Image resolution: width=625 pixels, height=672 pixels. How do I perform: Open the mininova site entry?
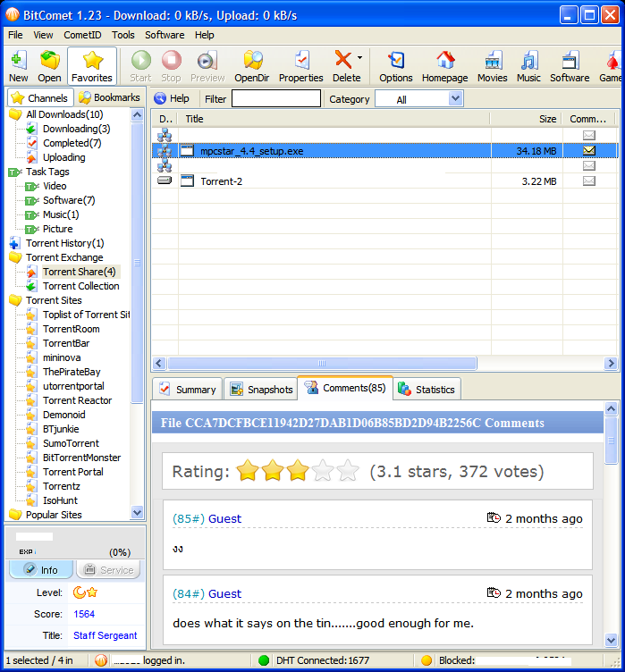coord(62,357)
